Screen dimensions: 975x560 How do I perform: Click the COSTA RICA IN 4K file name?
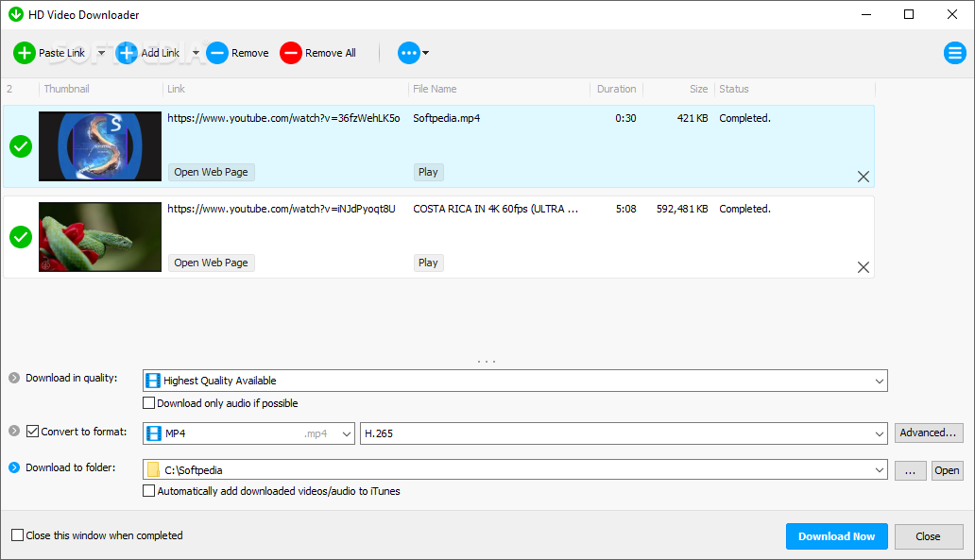[x=496, y=209]
